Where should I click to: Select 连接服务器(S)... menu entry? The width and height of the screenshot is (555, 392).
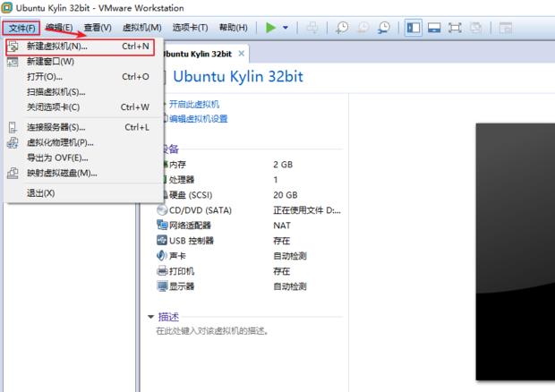coord(84,127)
